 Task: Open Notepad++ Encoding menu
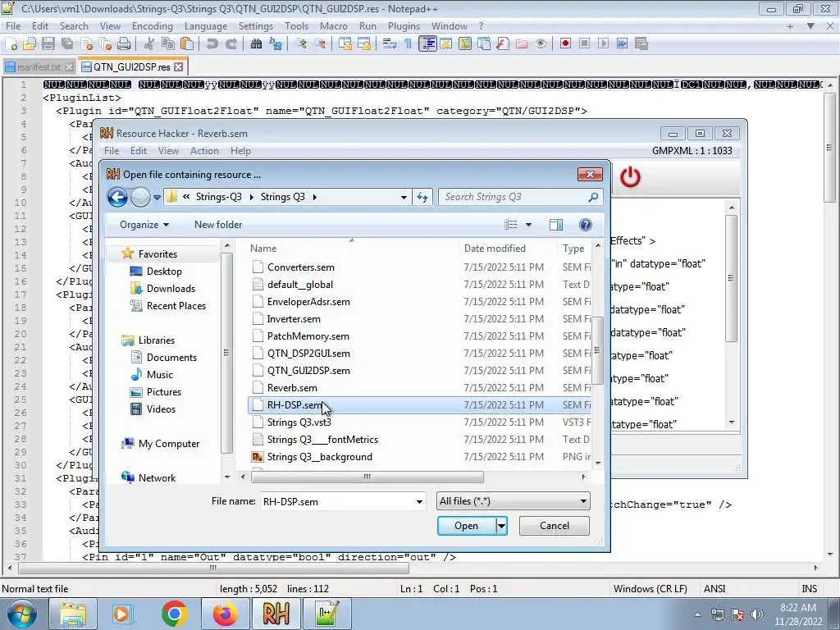click(152, 26)
